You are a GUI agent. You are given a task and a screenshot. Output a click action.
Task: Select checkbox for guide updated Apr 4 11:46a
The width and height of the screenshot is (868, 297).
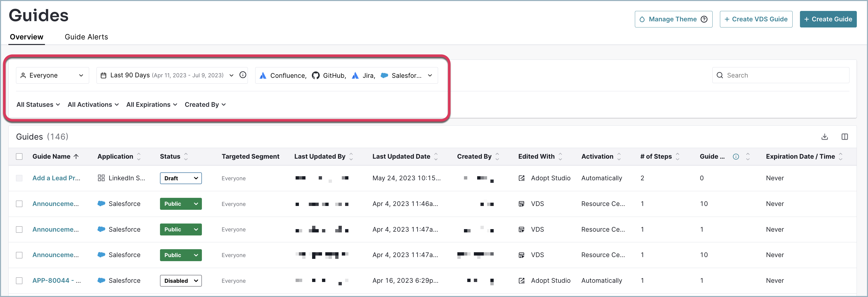tap(19, 204)
